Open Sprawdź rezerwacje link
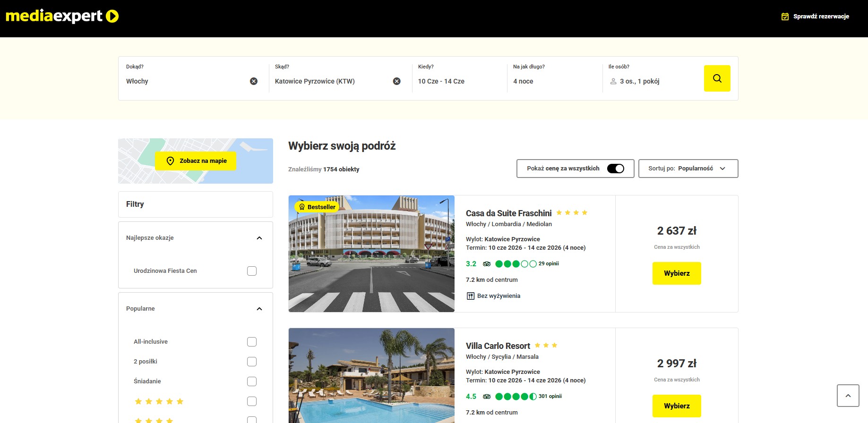This screenshot has width=868, height=423. point(821,17)
